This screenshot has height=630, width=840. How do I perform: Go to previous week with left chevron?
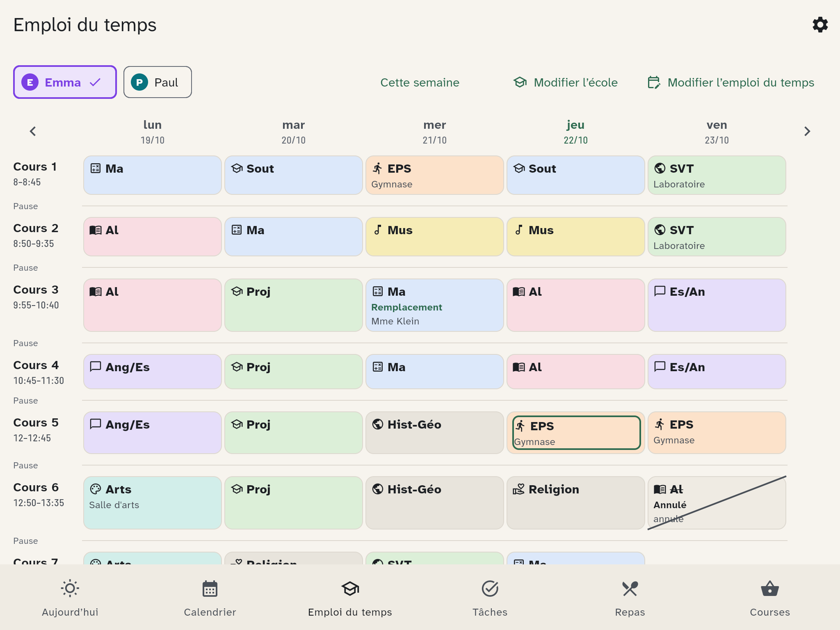click(33, 131)
